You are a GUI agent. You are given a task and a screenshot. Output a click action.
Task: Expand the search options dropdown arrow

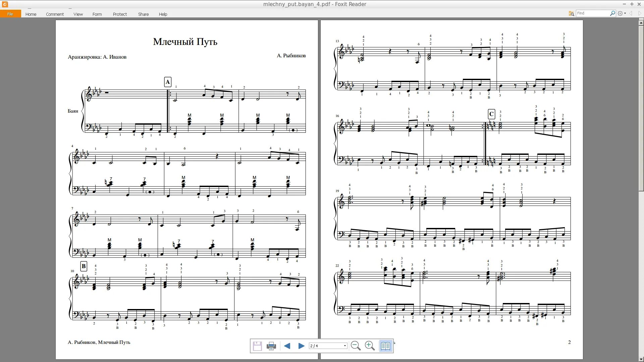pyautogui.click(x=625, y=13)
